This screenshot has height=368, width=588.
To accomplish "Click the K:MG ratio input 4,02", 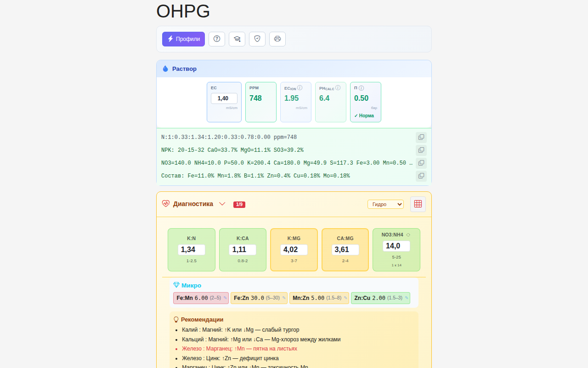I will point(294,250).
